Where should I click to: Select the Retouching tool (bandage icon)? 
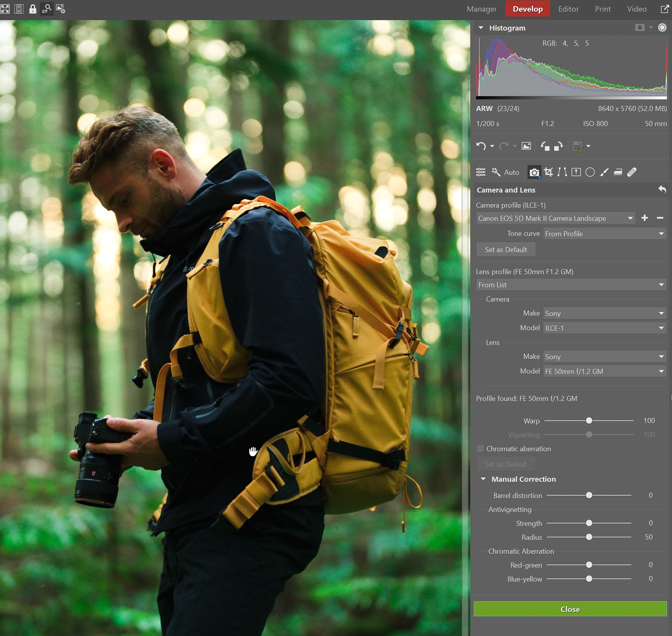632,172
